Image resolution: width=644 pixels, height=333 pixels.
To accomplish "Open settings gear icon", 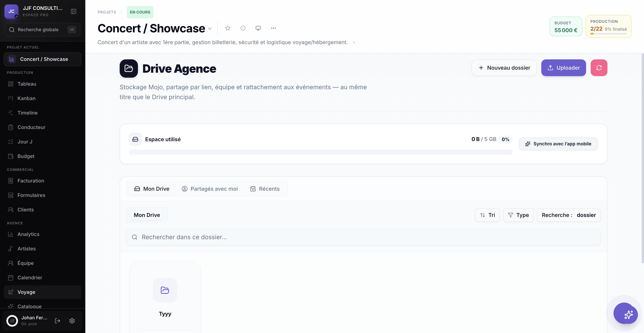I will [x=72, y=321].
